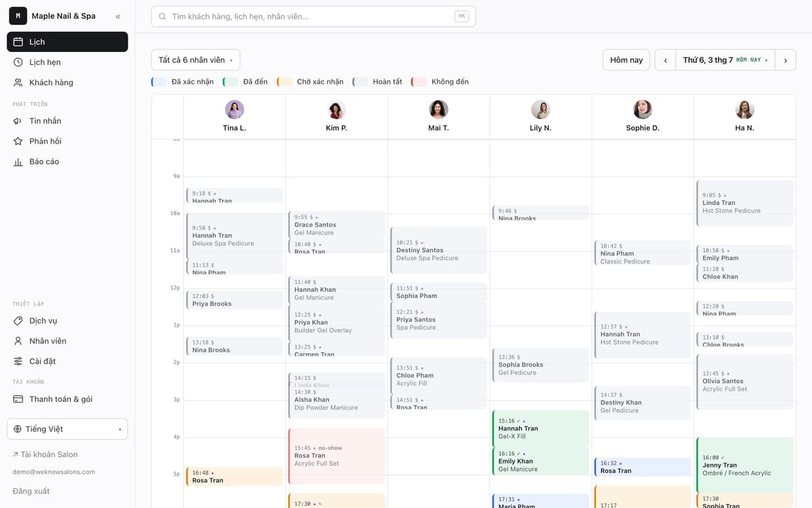Click Sophie D. avatar photo

coord(643,110)
